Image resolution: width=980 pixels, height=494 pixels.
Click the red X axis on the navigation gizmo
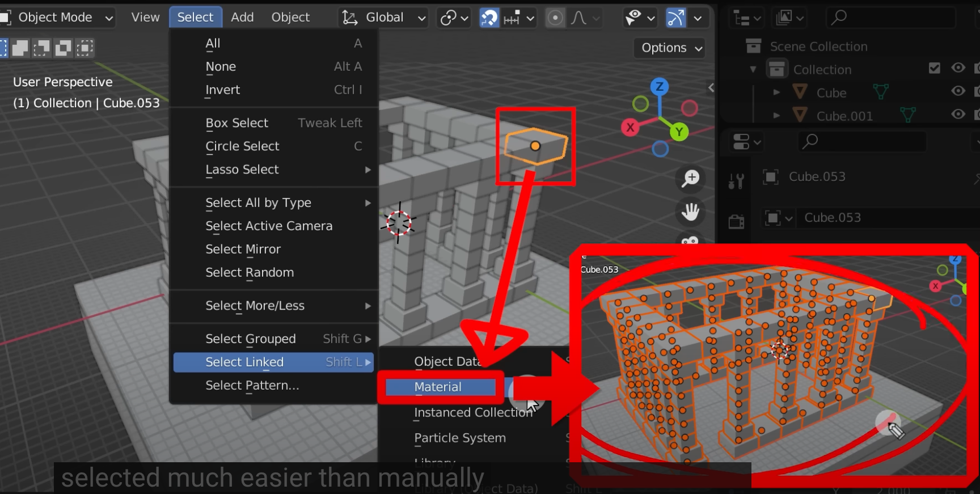point(630,128)
